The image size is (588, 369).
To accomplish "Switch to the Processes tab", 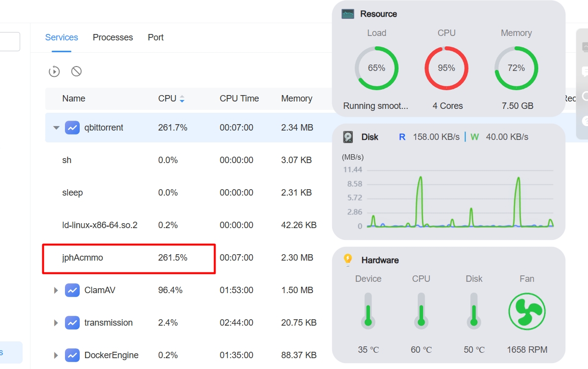I will 113,37.
